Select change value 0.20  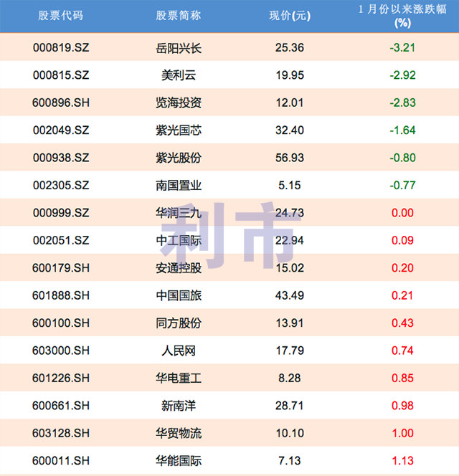[402, 268]
